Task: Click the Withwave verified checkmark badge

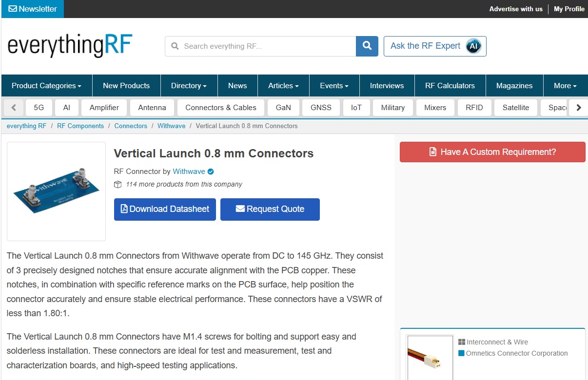Action: tap(211, 171)
